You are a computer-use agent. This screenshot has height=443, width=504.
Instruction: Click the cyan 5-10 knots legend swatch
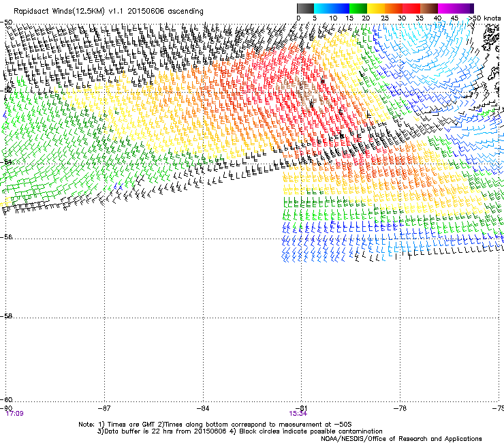click(x=323, y=8)
